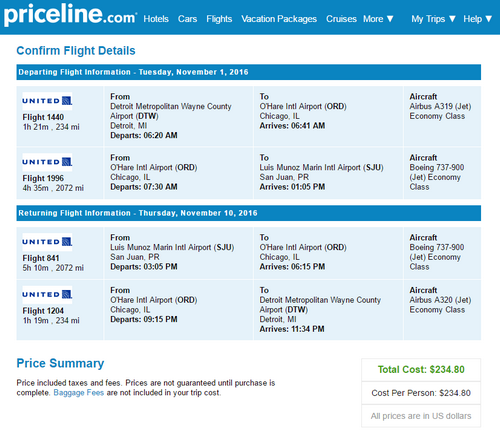
Task: Click the Price Summary heading
Action: click(x=60, y=363)
